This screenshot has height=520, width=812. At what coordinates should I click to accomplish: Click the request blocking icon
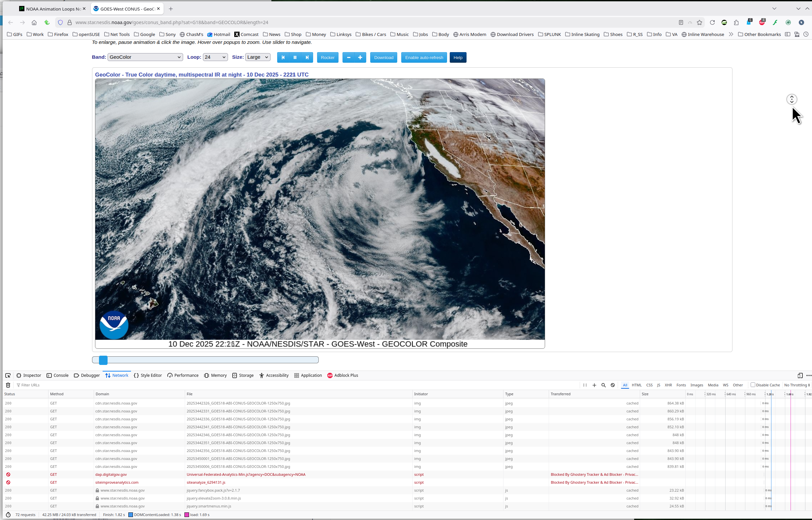[612, 385]
